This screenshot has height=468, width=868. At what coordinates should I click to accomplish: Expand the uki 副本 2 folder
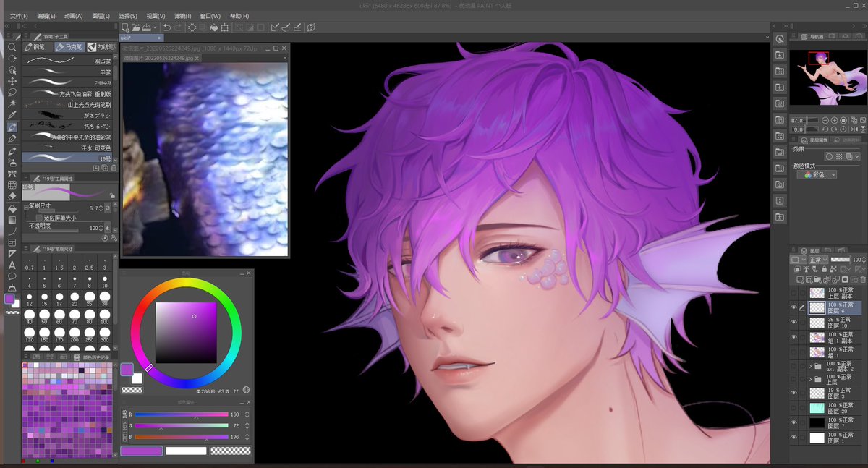[x=810, y=367]
